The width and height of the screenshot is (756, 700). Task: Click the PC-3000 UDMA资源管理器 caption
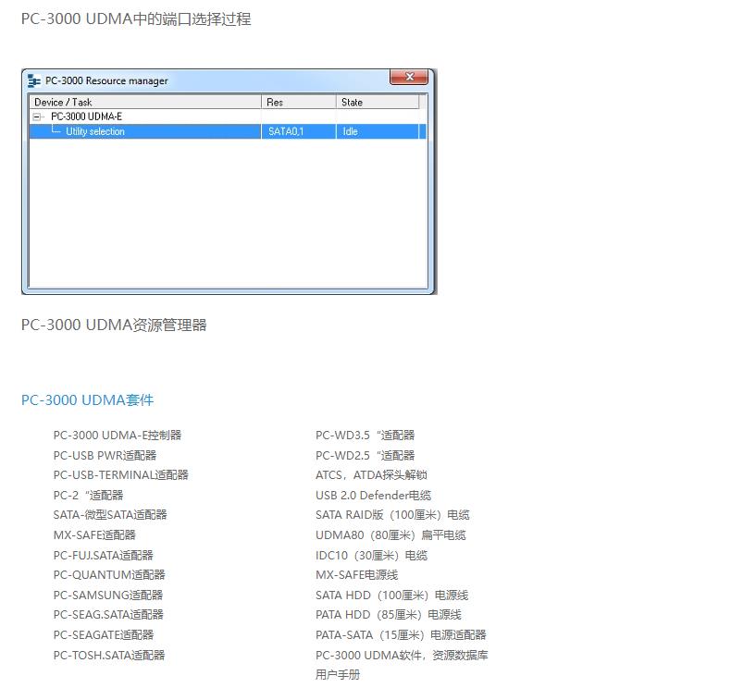tap(114, 325)
